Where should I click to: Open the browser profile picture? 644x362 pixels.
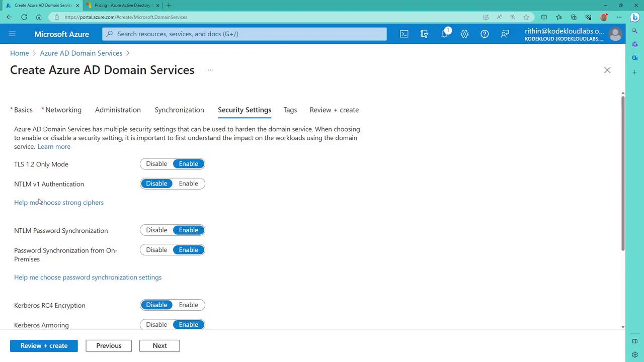[604, 17]
